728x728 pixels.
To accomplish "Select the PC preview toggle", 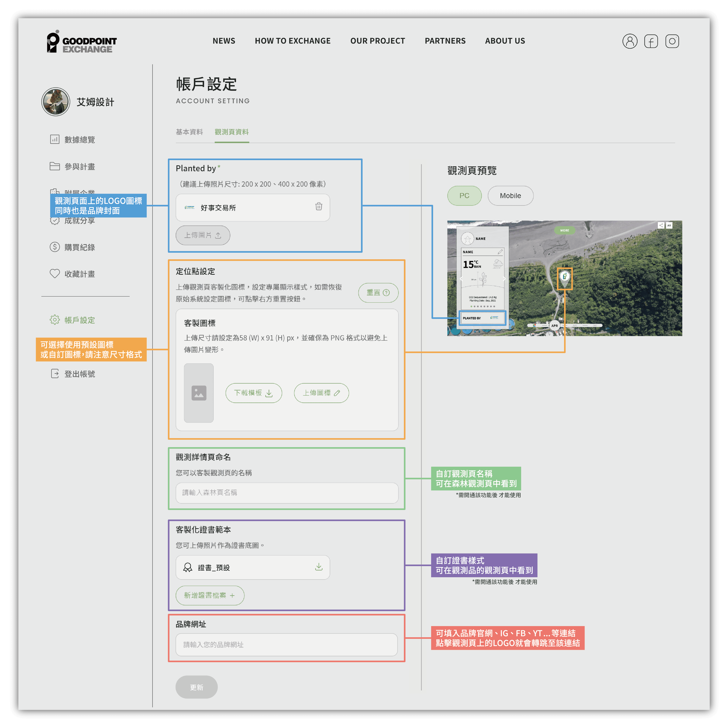I will pyautogui.click(x=464, y=196).
